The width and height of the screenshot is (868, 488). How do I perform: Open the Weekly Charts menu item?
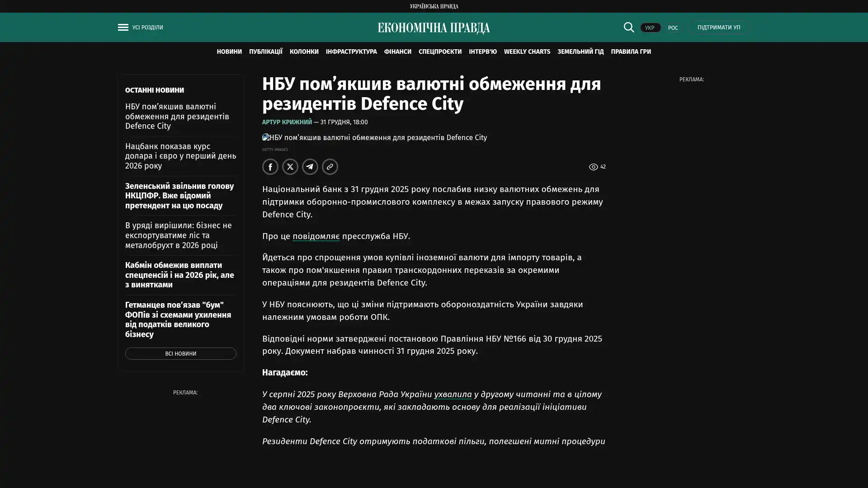[527, 52]
